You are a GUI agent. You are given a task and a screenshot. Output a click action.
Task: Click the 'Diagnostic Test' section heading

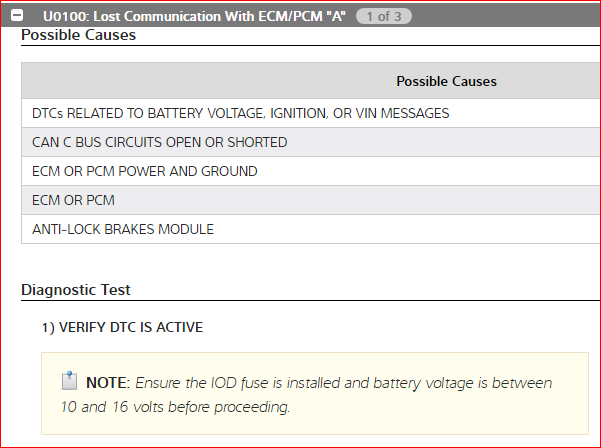click(x=76, y=290)
